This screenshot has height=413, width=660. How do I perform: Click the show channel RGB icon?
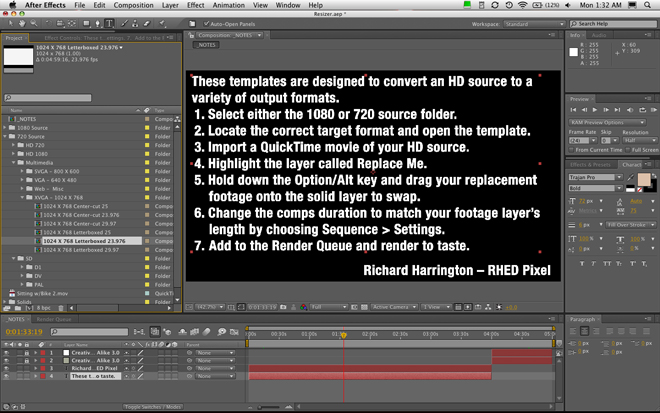click(303, 307)
